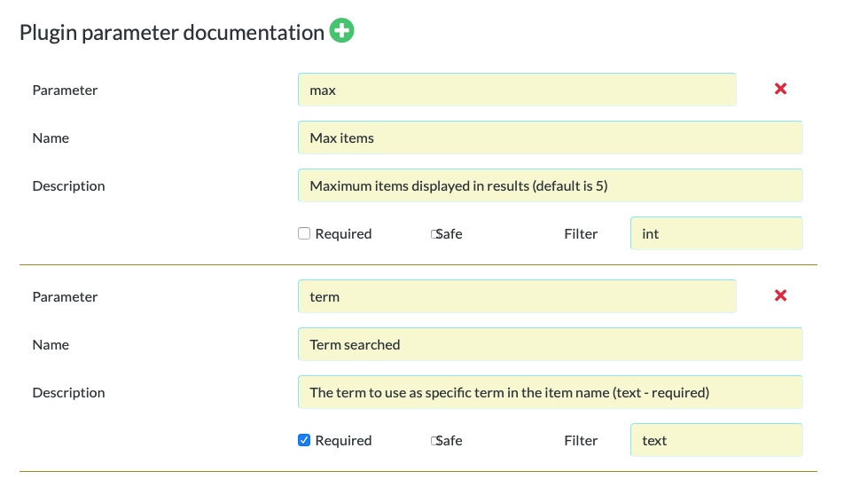Viewport: 868px width, 503px height.
Task: Click the Required label in term parameter block
Action: click(343, 440)
